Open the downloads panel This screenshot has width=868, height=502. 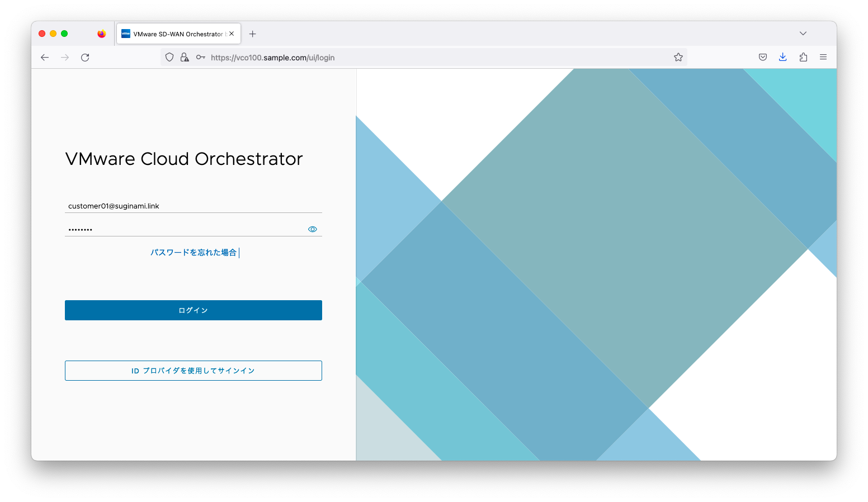[783, 57]
